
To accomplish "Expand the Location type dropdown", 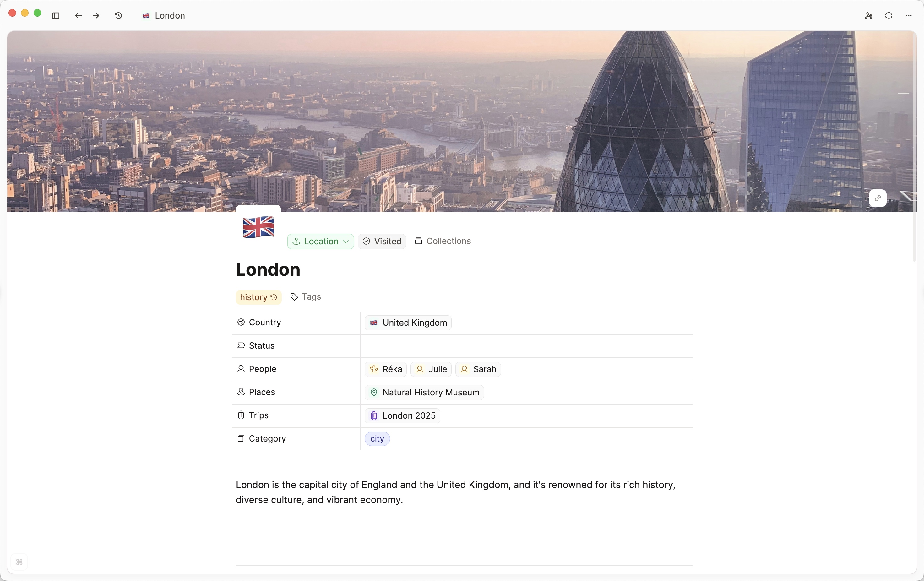I will click(x=320, y=242).
